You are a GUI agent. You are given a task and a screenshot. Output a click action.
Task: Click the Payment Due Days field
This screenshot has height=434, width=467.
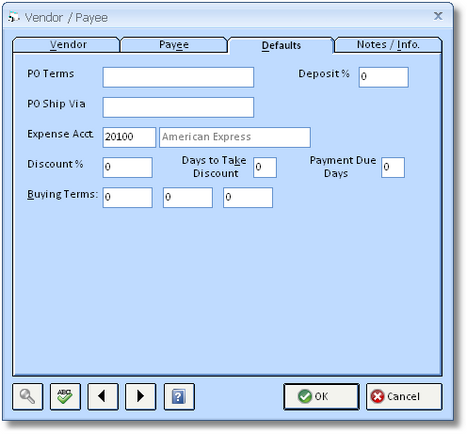pyautogui.click(x=393, y=167)
